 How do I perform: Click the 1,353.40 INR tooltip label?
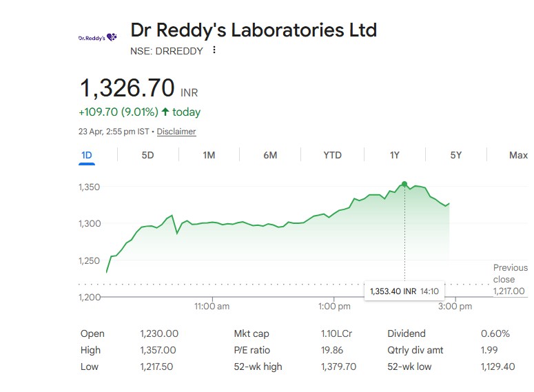point(393,291)
